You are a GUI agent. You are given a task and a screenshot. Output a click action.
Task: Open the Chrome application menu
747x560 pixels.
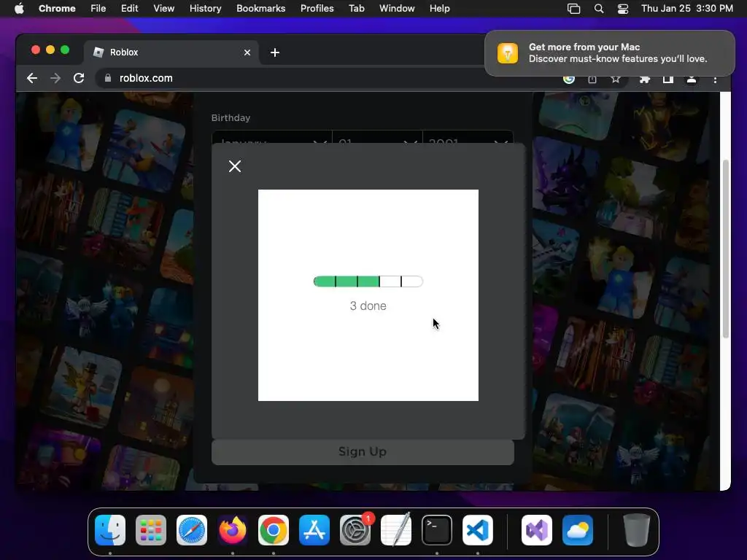point(57,9)
